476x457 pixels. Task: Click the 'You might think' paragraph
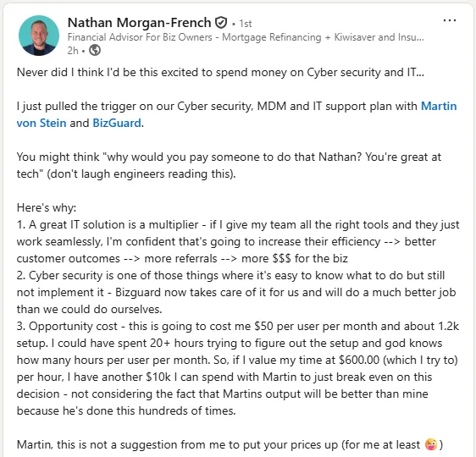229,166
